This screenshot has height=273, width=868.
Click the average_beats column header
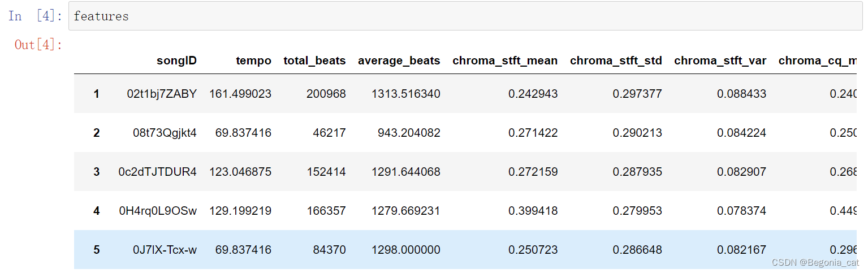click(399, 61)
